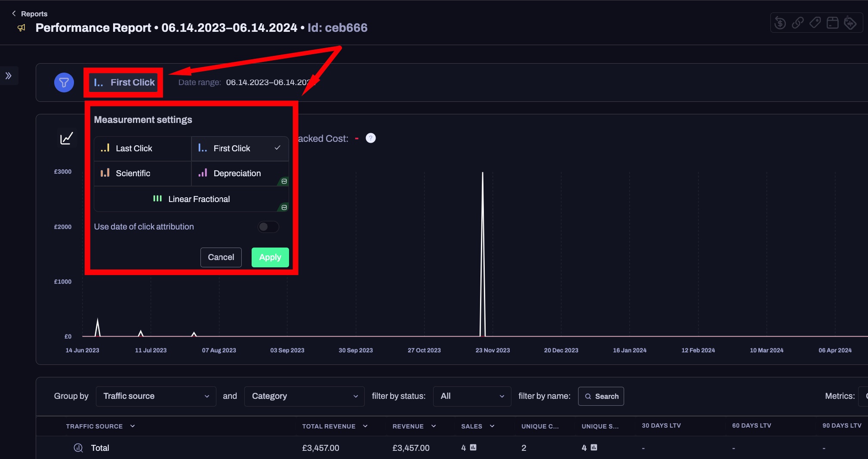Open the Traffic source group-by dropdown
868x459 pixels.
156,396
